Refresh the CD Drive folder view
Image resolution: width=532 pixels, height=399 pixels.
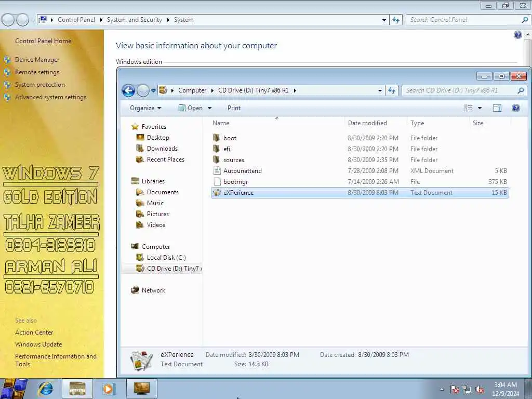[392, 90]
